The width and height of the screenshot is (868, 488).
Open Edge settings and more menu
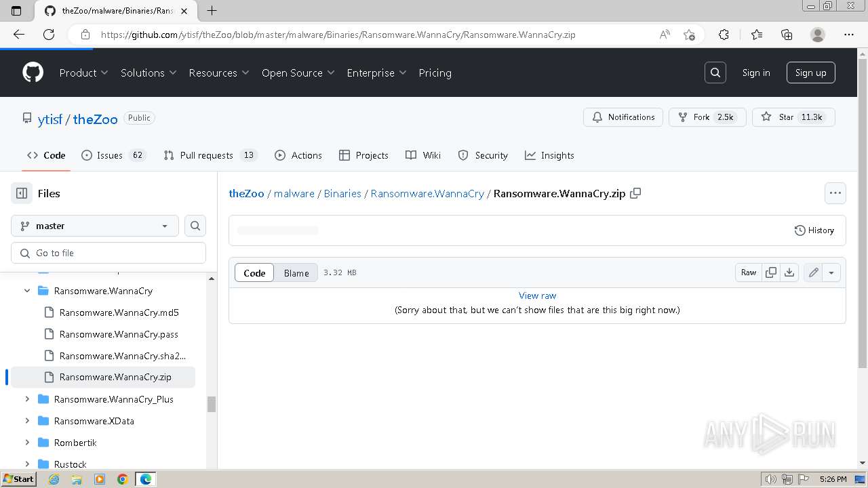tap(849, 35)
